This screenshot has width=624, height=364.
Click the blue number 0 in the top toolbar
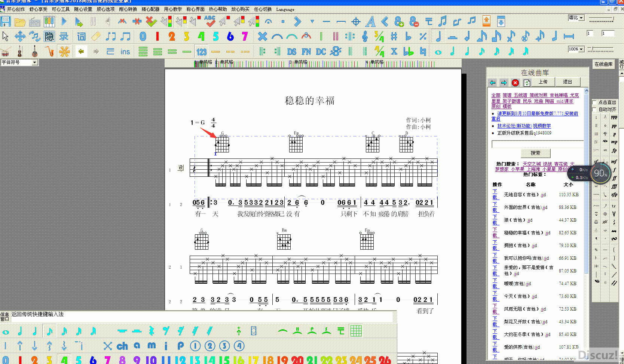tap(143, 36)
